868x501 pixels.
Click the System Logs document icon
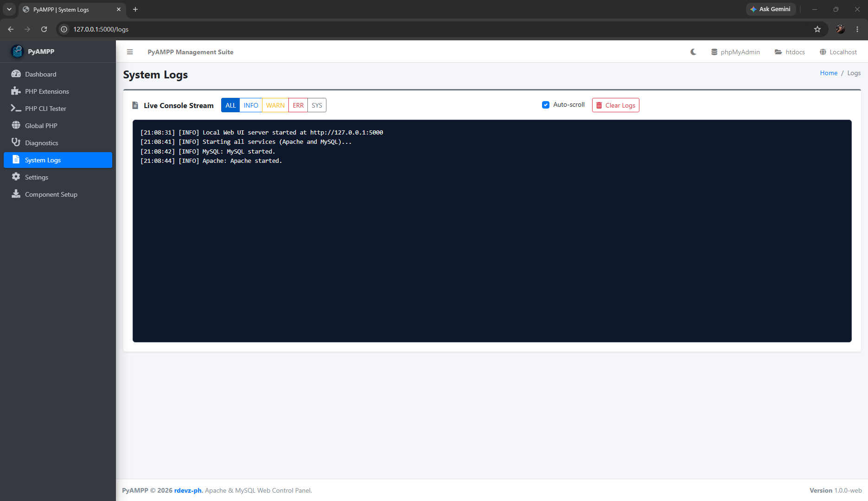[x=16, y=160]
